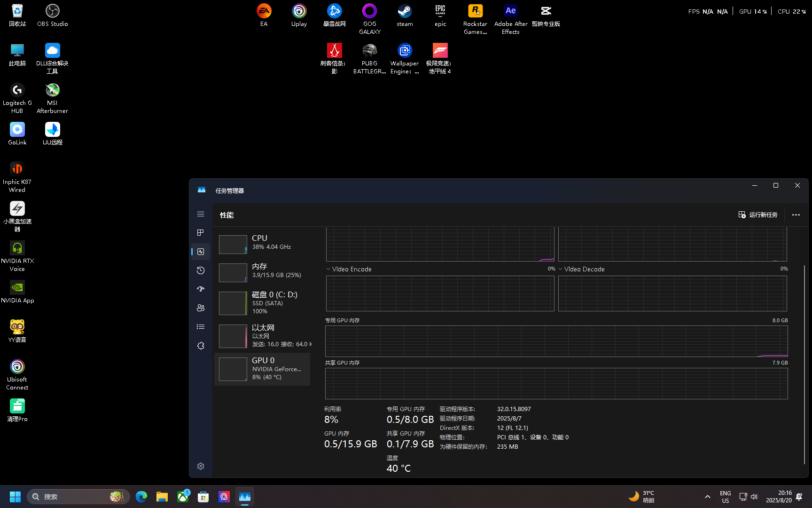Open YY语音 desktop icon

pyautogui.click(x=17, y=331)
